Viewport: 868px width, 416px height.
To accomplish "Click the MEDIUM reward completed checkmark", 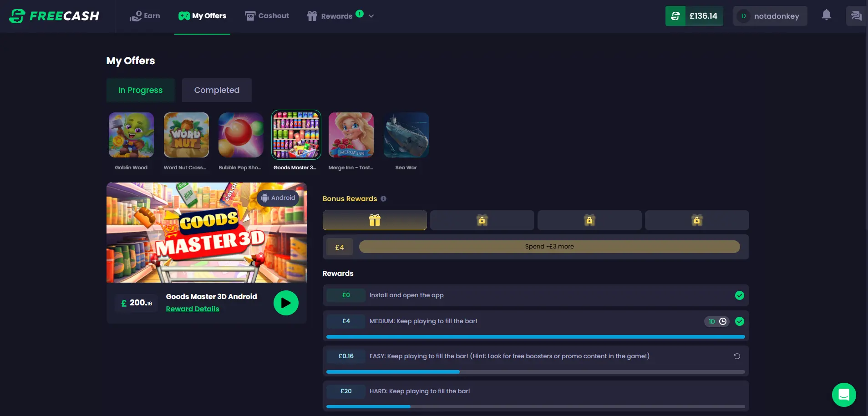I will [740, 321].
